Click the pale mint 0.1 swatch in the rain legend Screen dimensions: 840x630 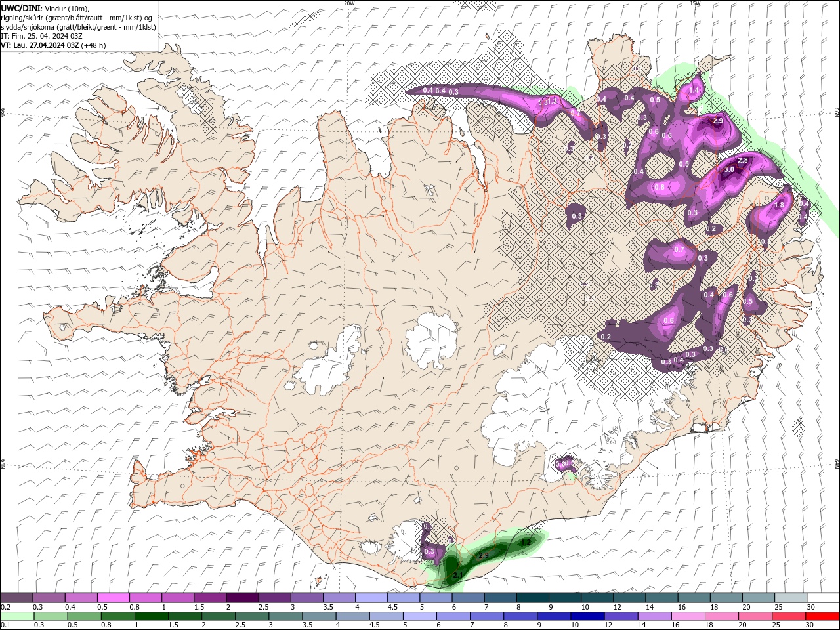point(17,616)
